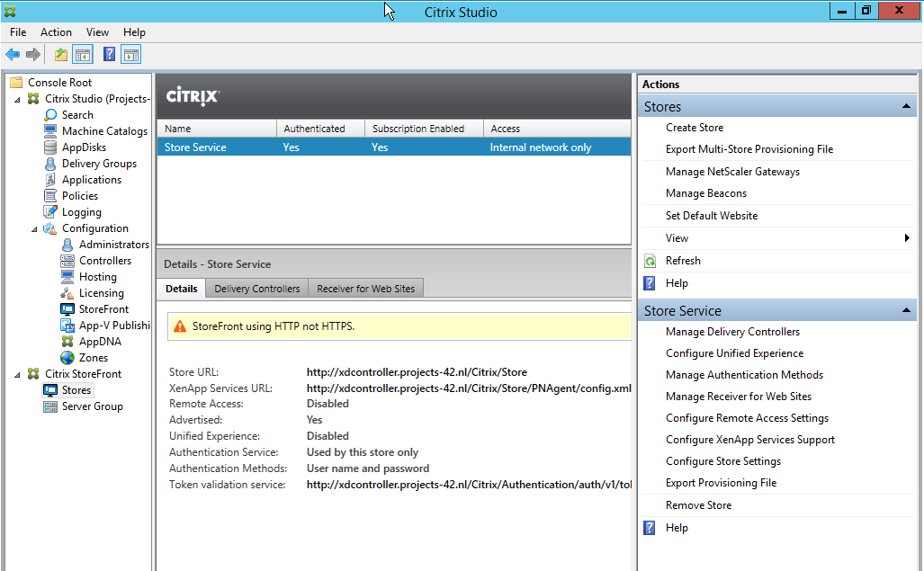
Task: Switch to the Receiver for Web Sites tab
Action: [366, 289]
